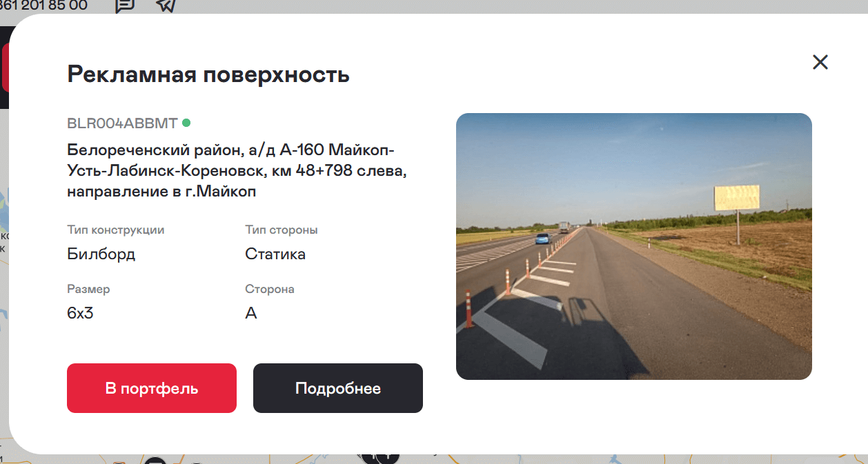Select the Статика side type value
The image size is (868, 464).
[x=275, y=254]
